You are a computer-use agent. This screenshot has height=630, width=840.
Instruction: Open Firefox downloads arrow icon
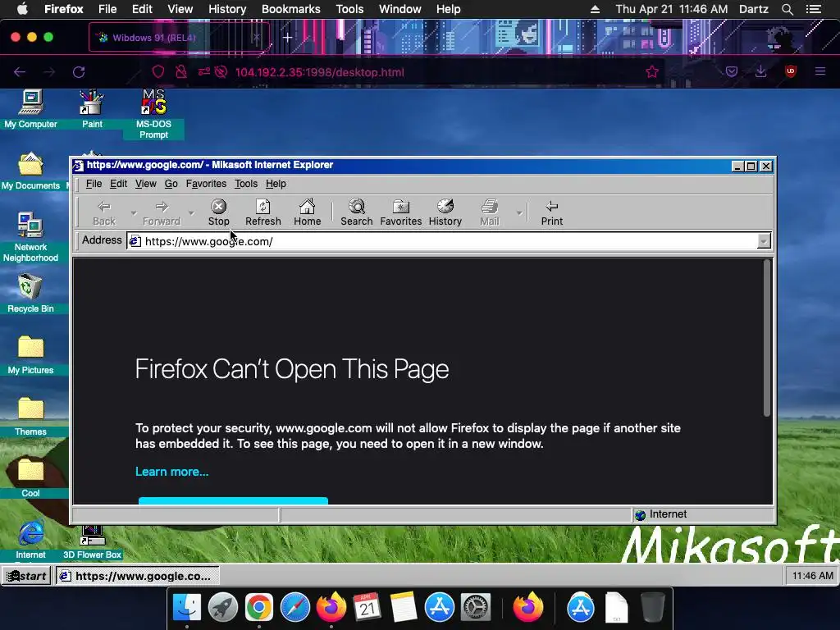tap(760, 71)
